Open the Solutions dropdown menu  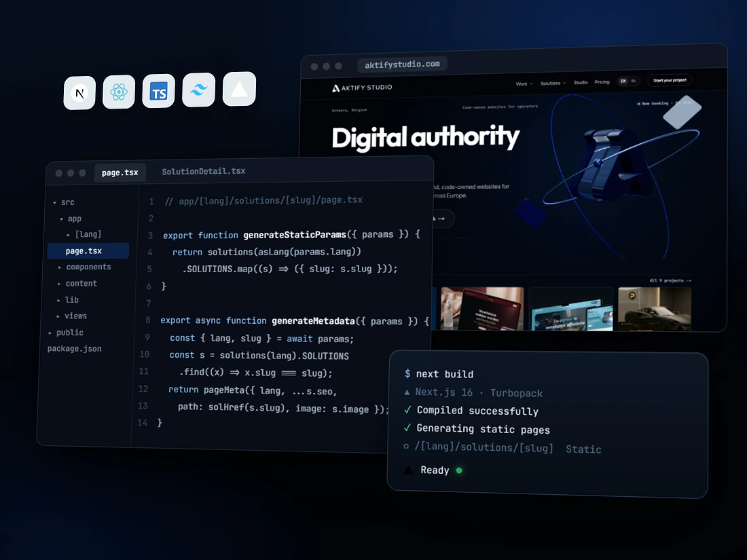pos(553,83)
